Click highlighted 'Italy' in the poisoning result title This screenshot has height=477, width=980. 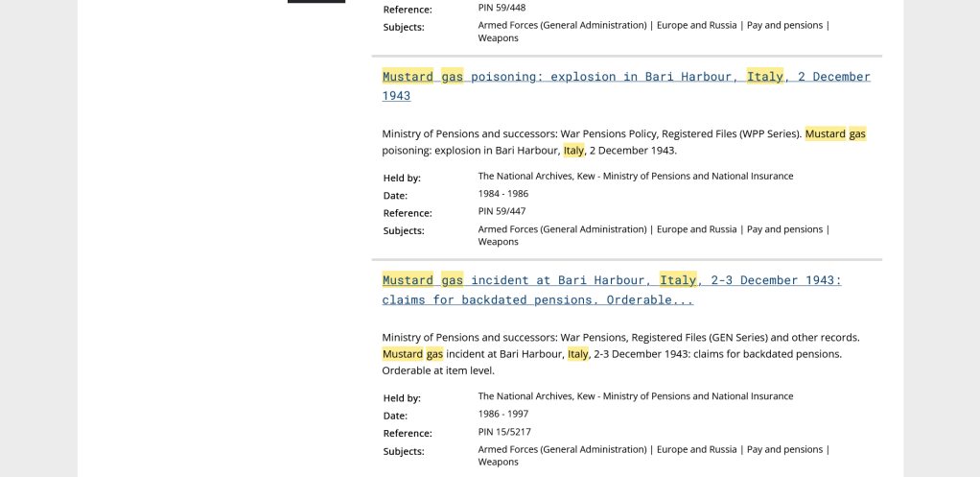764,77
